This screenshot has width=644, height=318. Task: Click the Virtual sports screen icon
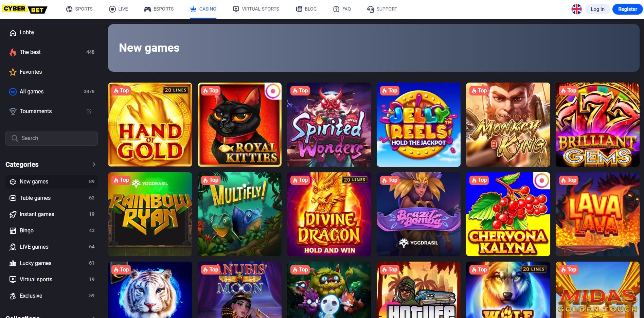tap(13, 280)
